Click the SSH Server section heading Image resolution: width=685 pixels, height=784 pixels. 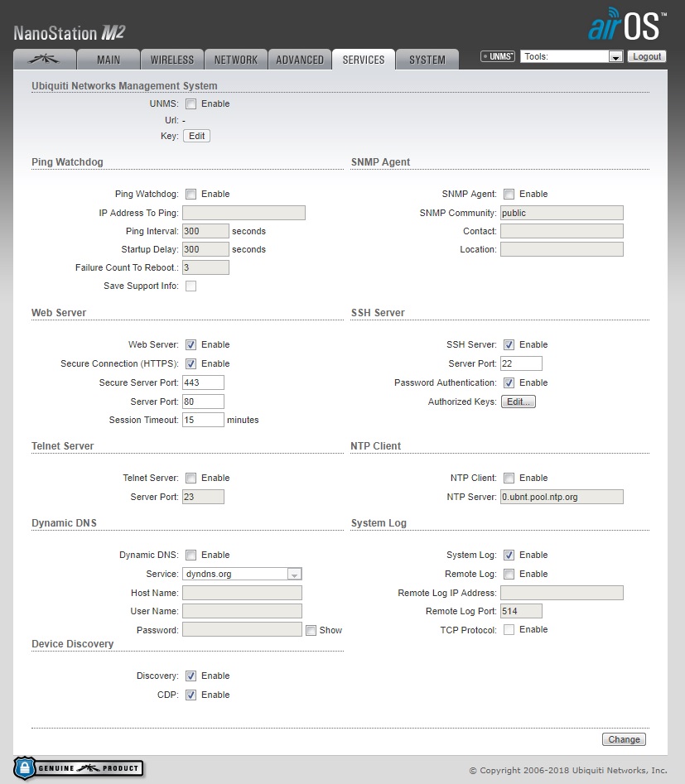[378, 312]
